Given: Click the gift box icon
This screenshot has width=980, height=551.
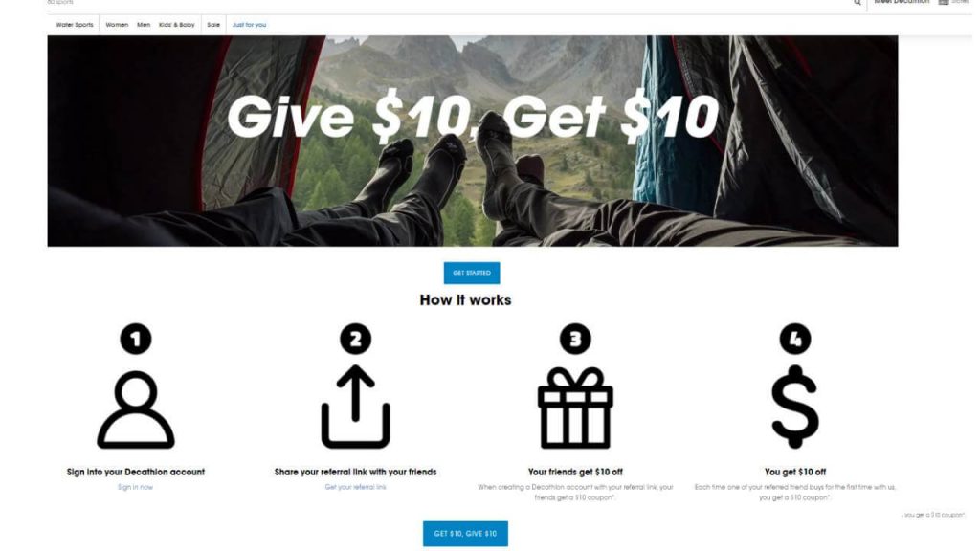Looking at the screenshot, I should [x=575, y=408].
